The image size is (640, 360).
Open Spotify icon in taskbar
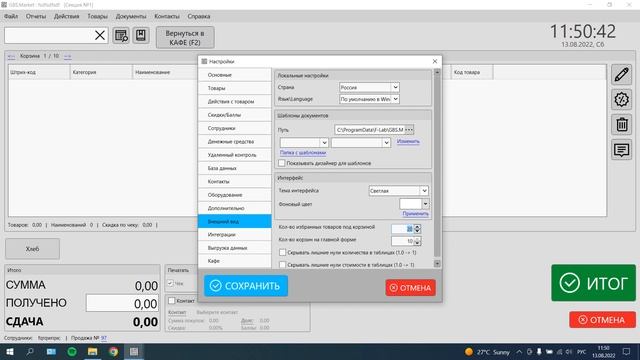click(x=72, y=352)
